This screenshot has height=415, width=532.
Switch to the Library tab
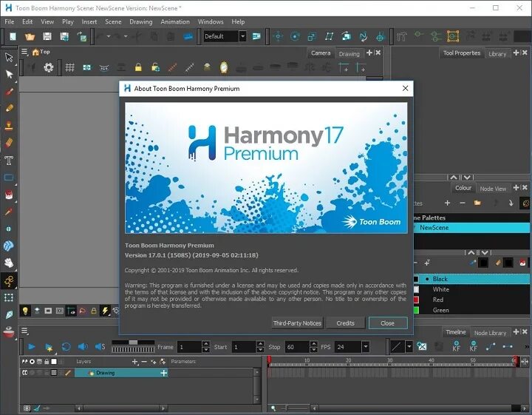click(x=497, y=54)
